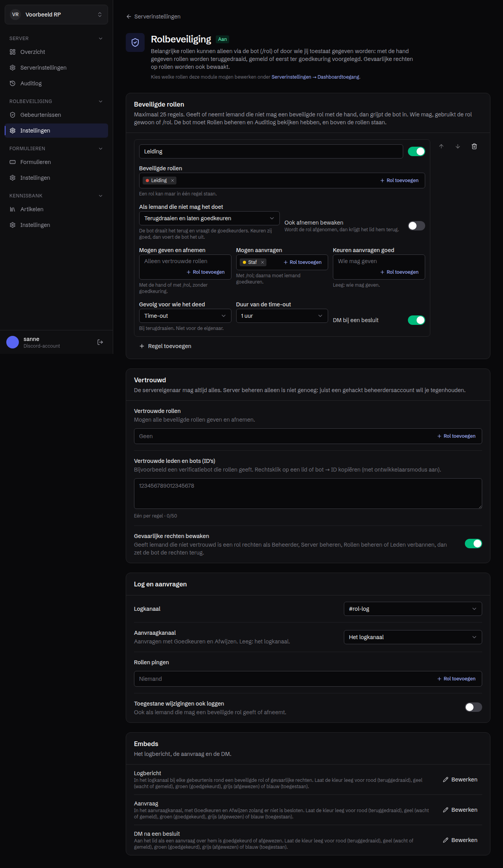Screen dimensions: 503x868
Task: Remove the Leiding role chip
Action: (x=173, y=181)
